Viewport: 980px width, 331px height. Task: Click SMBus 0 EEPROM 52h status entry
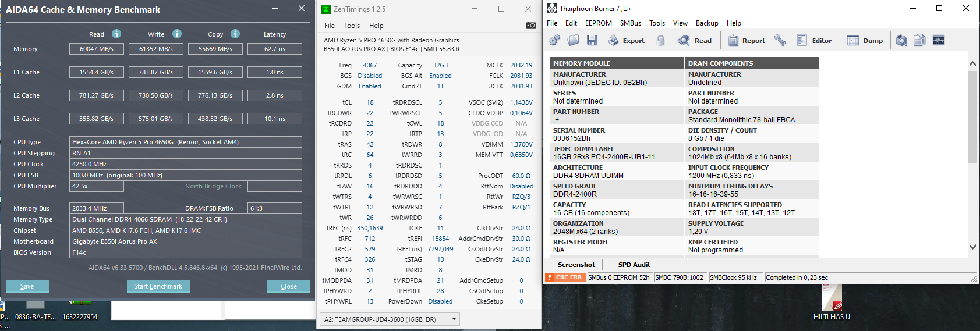618,277
